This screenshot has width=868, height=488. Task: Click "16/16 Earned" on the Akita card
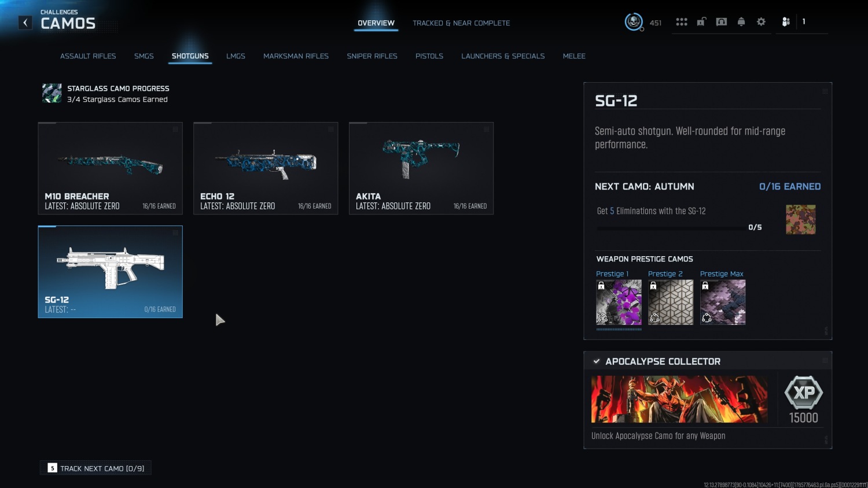coord(470,206)
